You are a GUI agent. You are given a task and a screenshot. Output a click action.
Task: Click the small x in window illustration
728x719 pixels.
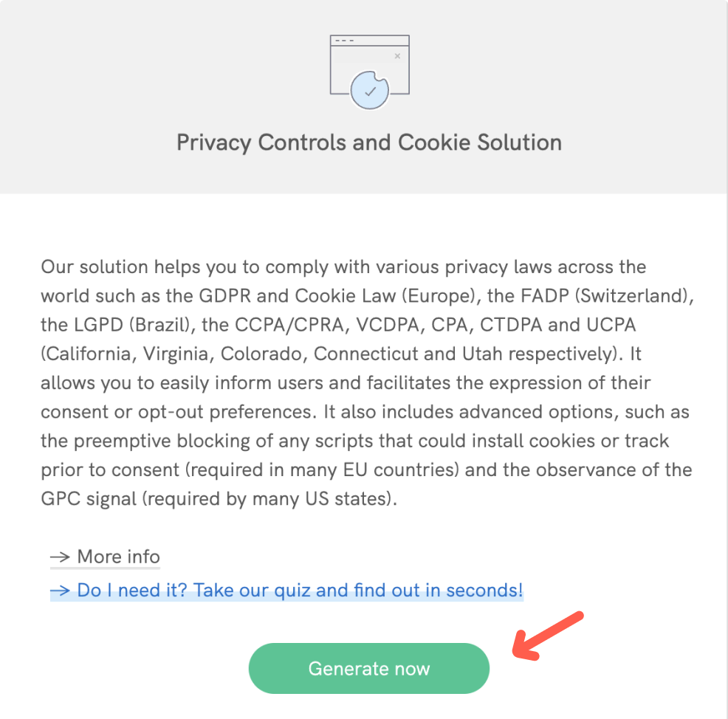(x=397, y=55)
